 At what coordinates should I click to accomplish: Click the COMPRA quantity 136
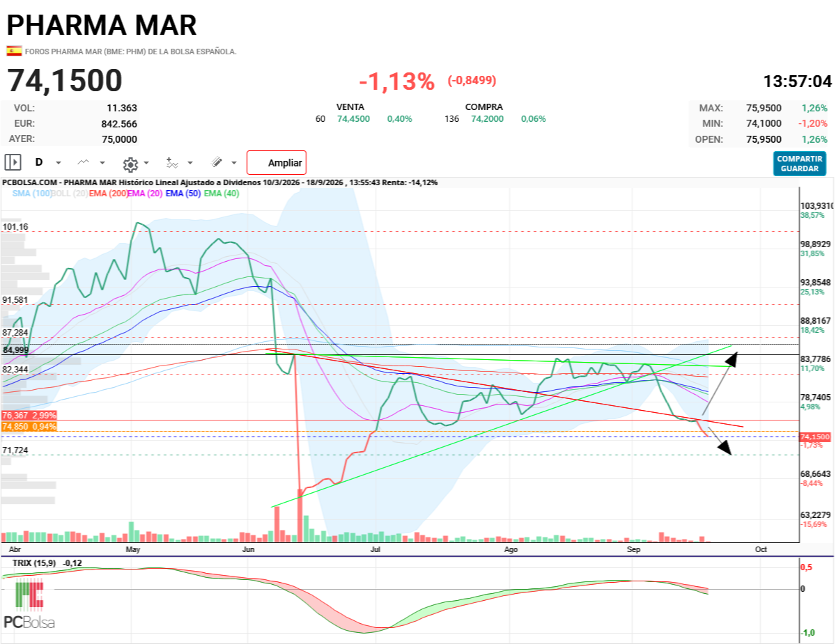click(x=452, y=119)
